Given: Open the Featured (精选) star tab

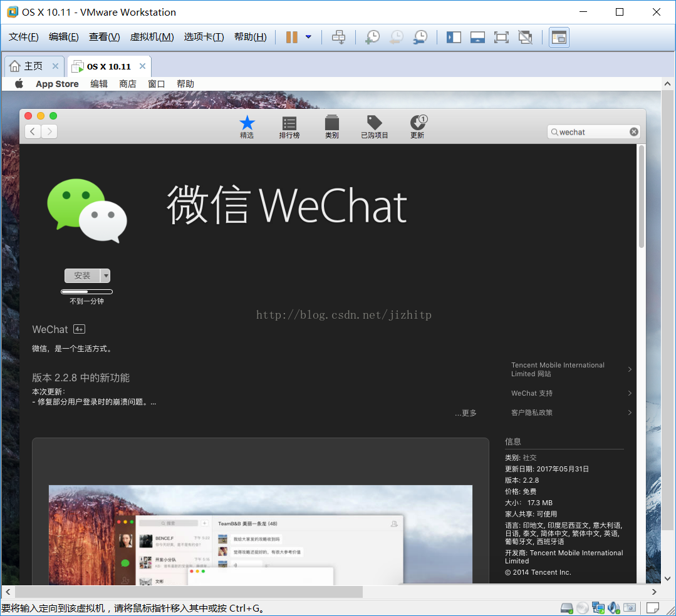Looking at the screenshot, I should click(247, 126).
